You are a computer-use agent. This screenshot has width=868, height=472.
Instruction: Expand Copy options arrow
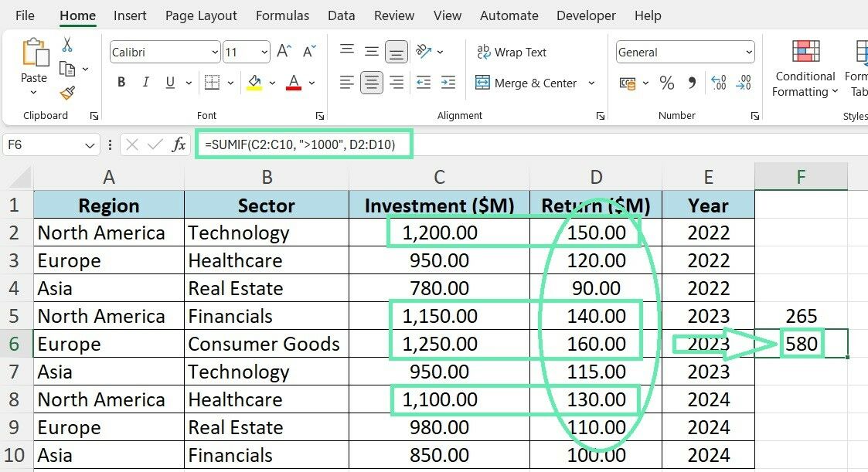coord(85,70)
